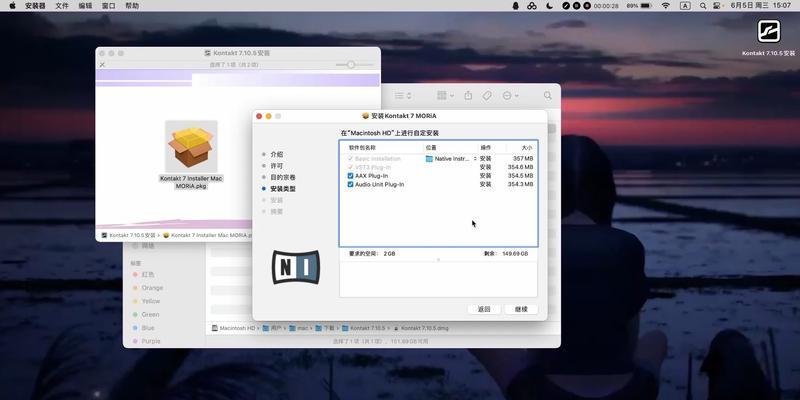This screenshot has height=400, width=800.
Task: Click the three-circles cloud icon in menu bar
Action: pos(532,6)
